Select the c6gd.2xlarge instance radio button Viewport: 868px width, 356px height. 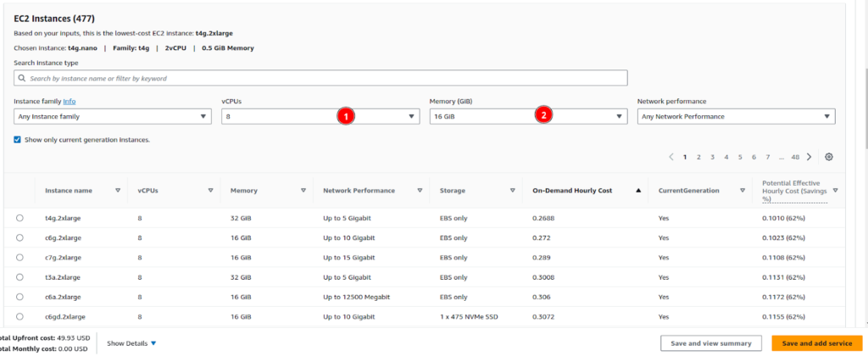pos(20,317)
